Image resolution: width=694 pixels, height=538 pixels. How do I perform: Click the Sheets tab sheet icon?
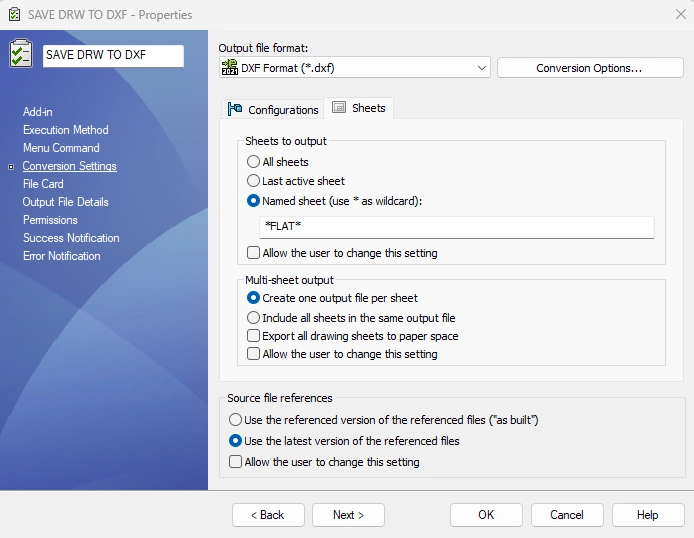[x=339, y=108]
